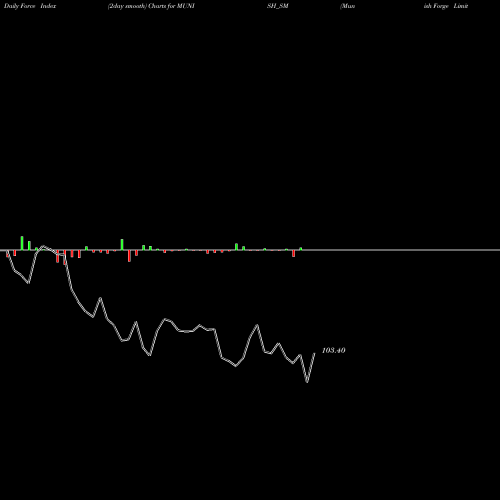The width and height of the screenshot is (500, 500).
Task: Click the 'Daily Force Index' title text
Action: coord(30,6)
